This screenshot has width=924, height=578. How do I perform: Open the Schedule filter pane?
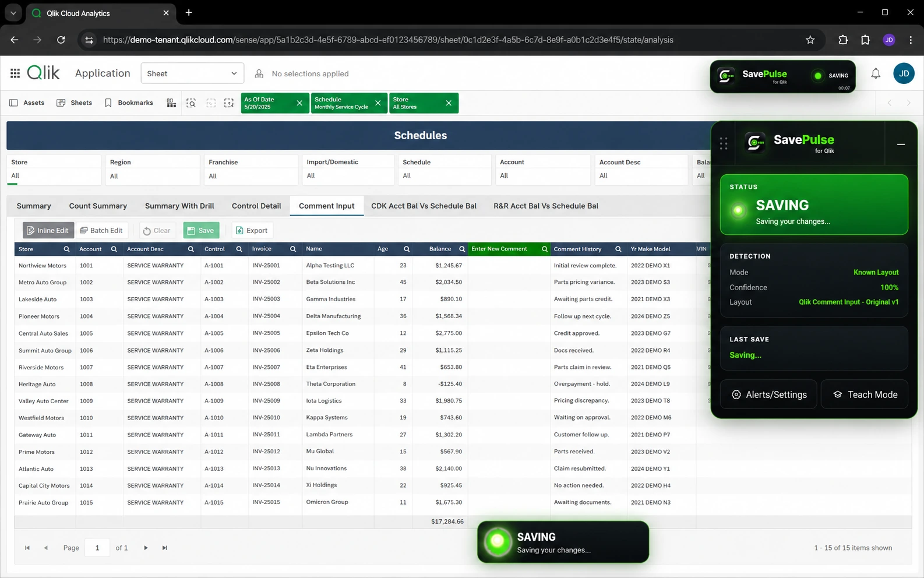[445, 170]
